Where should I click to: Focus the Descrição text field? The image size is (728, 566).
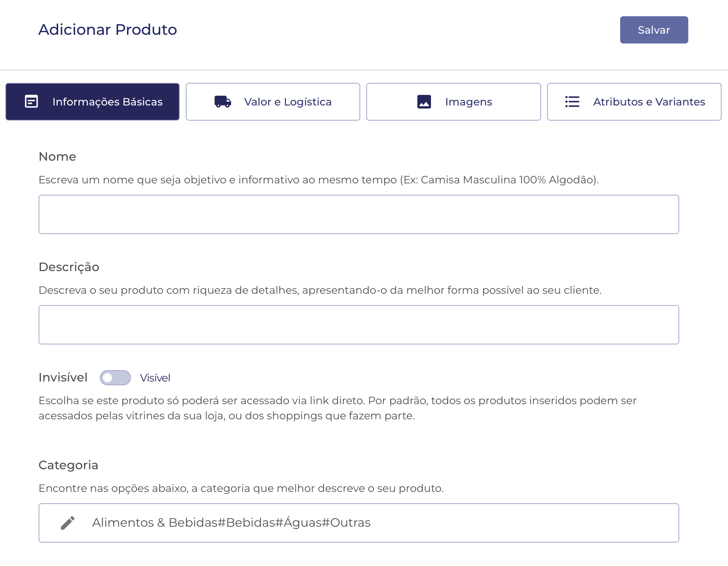(359, 325)
